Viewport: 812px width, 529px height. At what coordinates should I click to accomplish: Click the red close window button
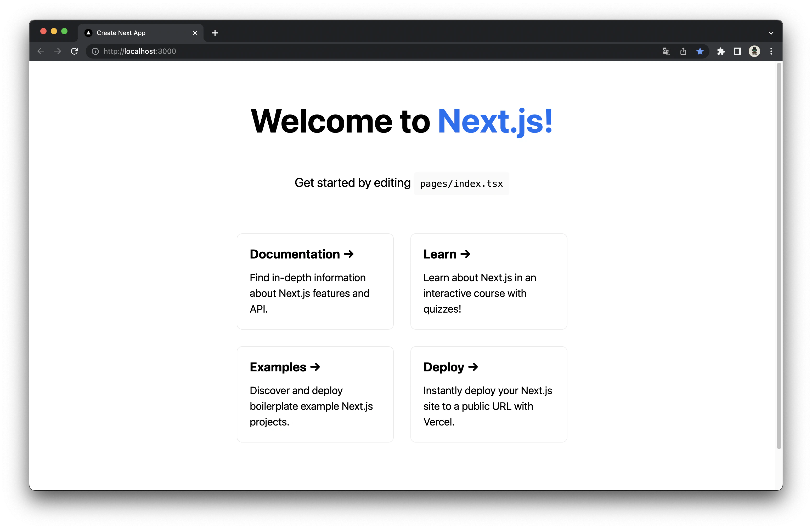[x=43, y=31]
